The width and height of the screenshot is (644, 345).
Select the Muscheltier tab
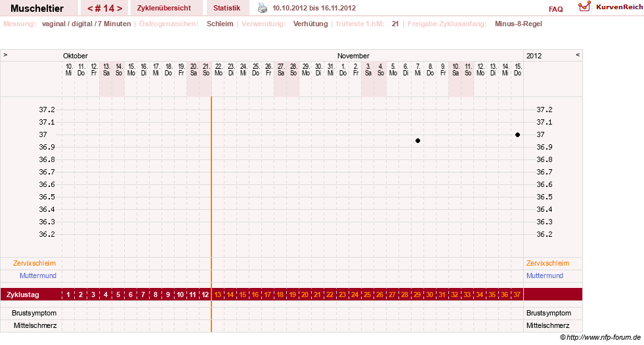[x=37, y=9]
